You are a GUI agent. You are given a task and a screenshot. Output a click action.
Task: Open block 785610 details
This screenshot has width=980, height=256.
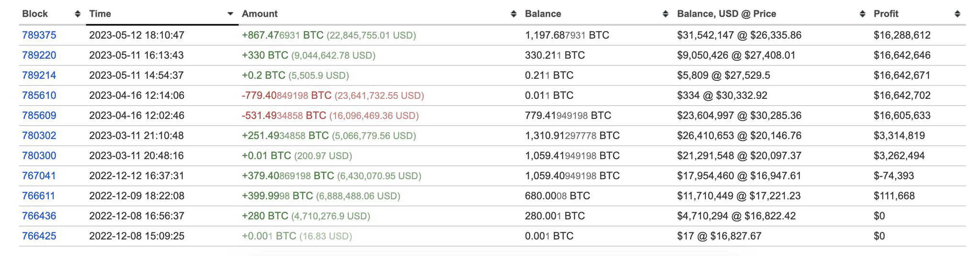pos(39,95)
